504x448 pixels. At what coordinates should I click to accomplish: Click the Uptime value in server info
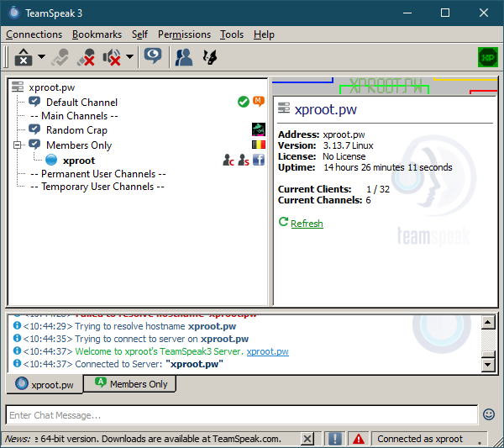[x=387, y=167]
